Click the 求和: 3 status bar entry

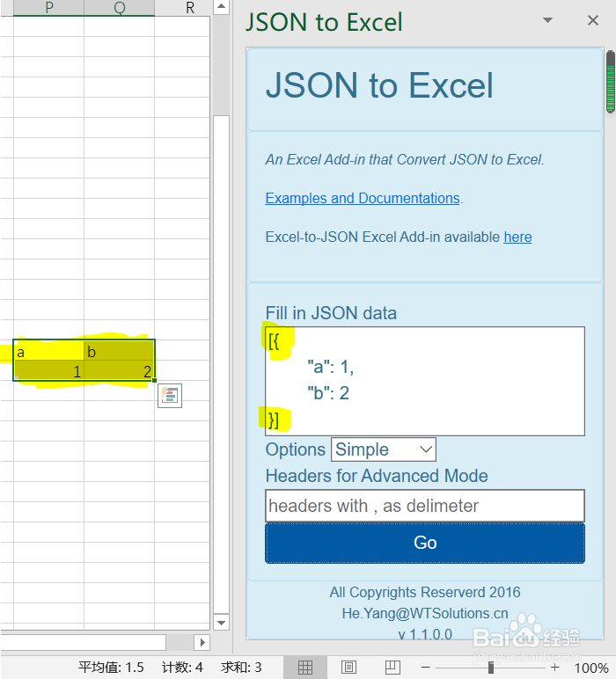click(x=241, y=668)
